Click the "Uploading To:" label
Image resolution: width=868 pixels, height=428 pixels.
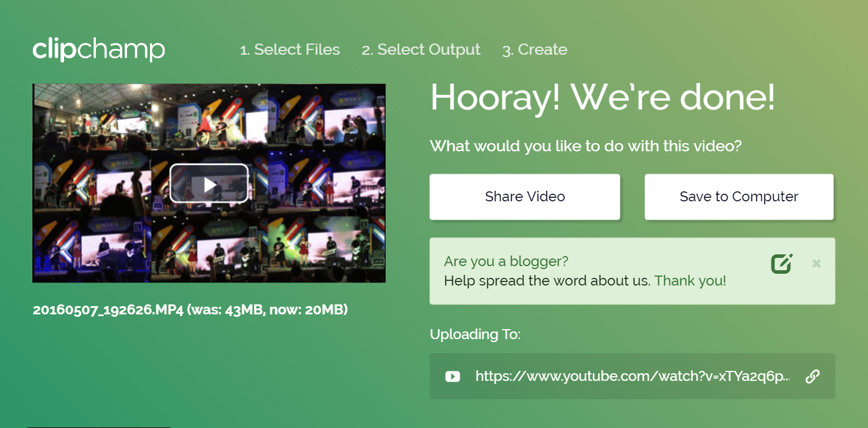475,334
